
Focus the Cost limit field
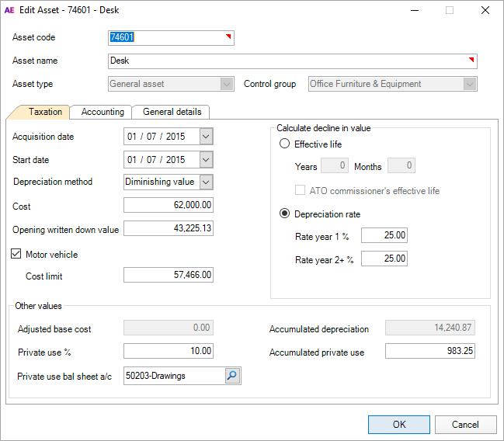169,275
